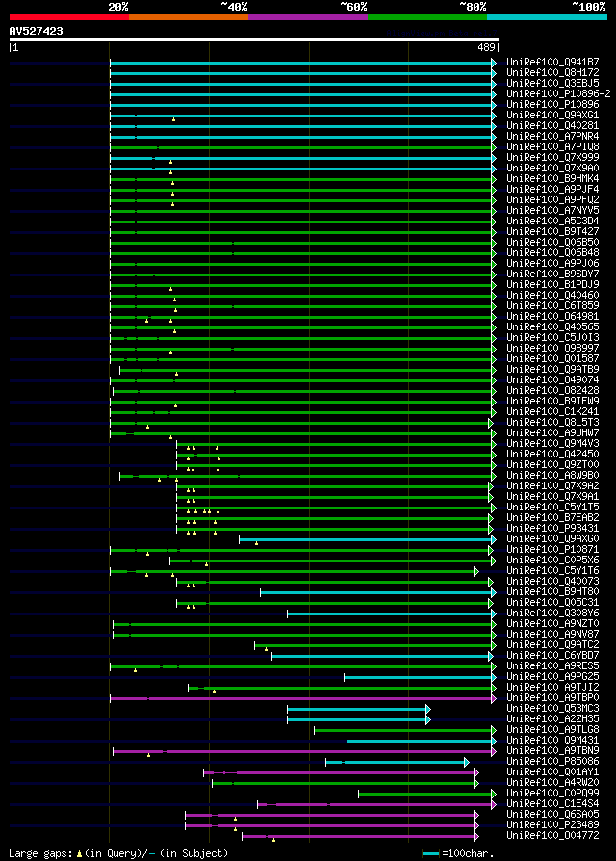
Task: Select hit label UniRef100_O64981
Action: coord(552,316)
